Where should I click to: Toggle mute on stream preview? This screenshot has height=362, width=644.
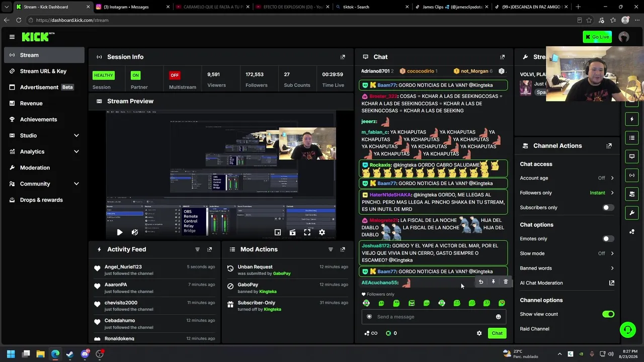pos(135,232)
